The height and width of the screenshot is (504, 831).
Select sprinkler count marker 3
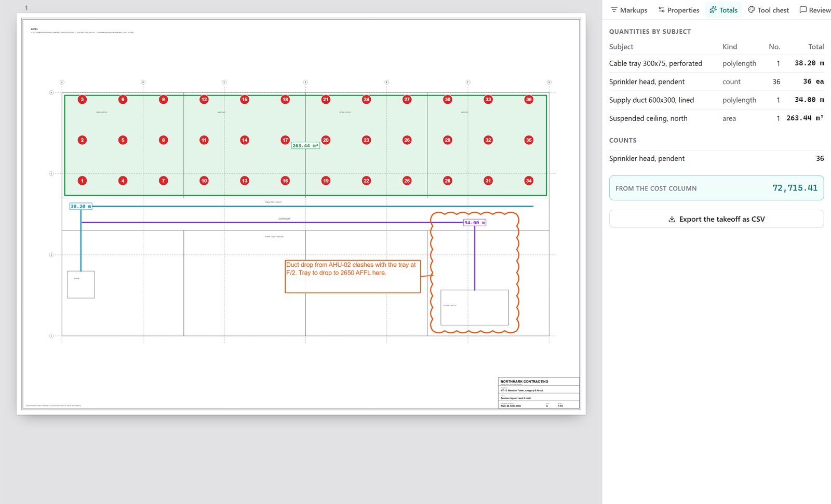point(82,100)
